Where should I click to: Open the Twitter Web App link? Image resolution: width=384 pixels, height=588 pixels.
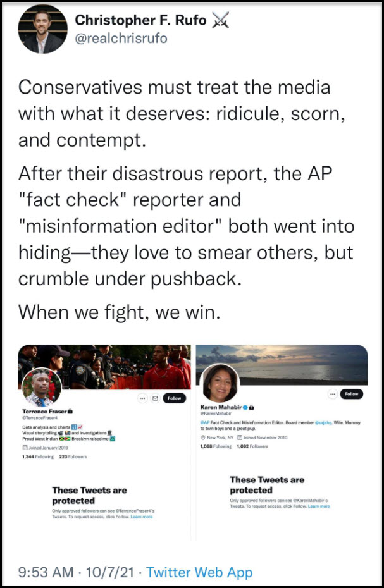[199, 572]
